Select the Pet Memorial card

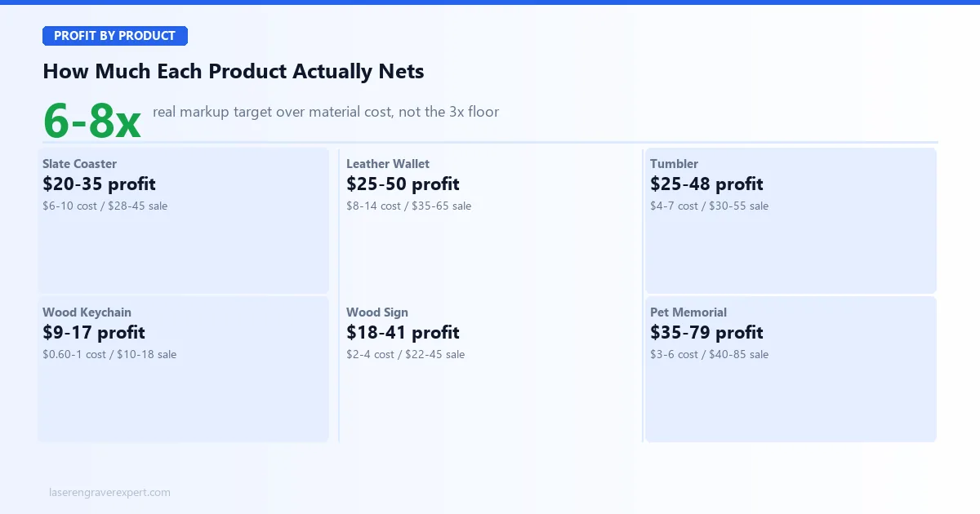pos(791,369)
